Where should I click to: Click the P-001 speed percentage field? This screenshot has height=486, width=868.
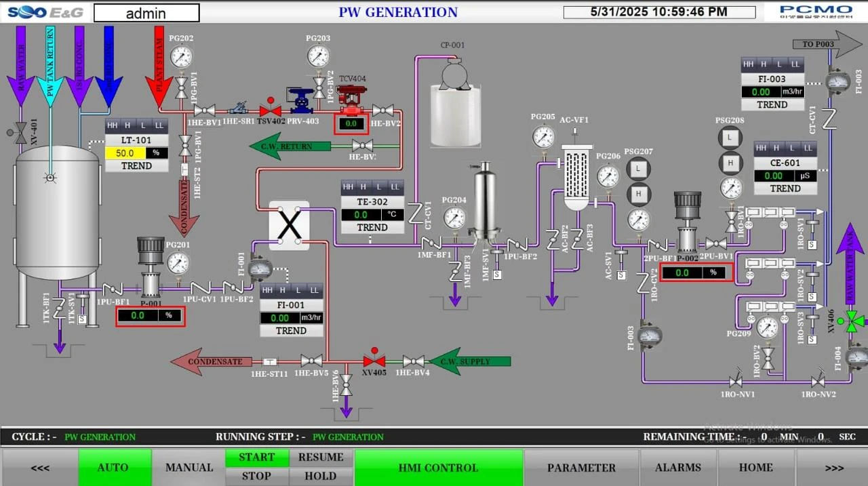150,315
